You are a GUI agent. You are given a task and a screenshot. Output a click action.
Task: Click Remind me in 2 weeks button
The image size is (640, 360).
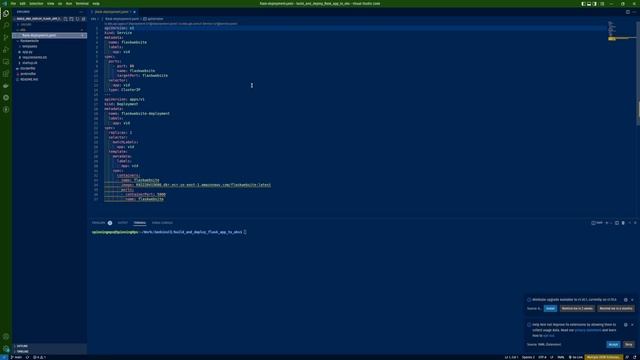click(577, 309)
